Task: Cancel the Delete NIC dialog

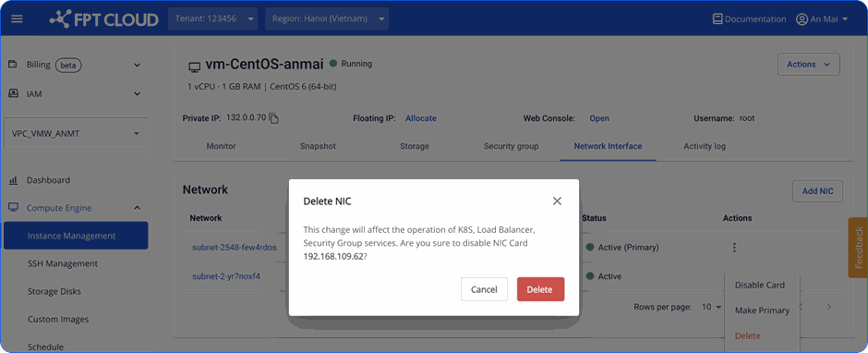Action: coord(484,289)
